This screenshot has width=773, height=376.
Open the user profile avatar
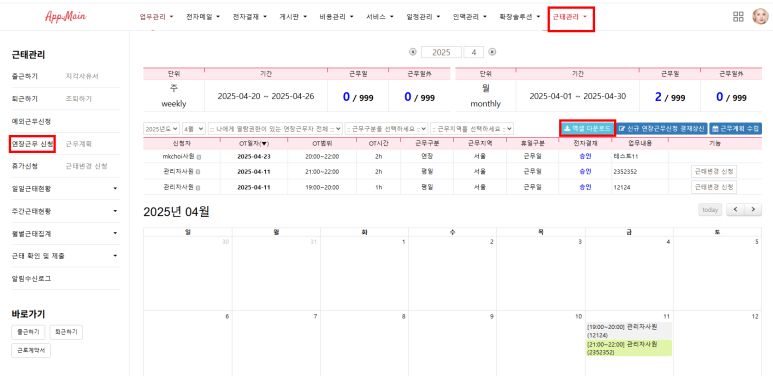coord(760,16)
